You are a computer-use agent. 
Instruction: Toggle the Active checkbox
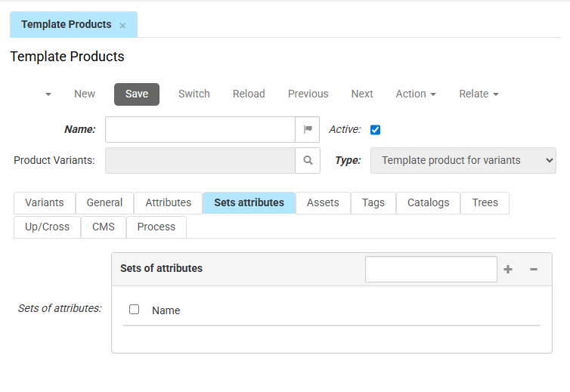coord(375,130)
